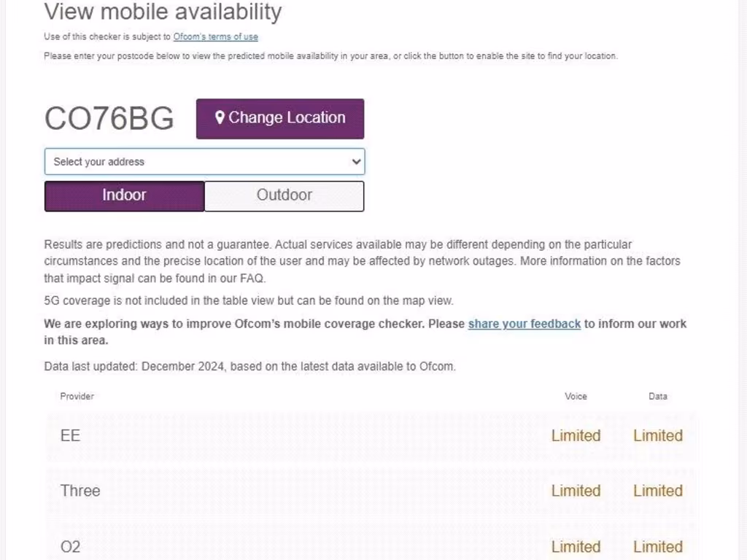This screenshot has width=747, height=560.
Task: Click Three's Voice Limited status
Action: [x=576, y=491]
